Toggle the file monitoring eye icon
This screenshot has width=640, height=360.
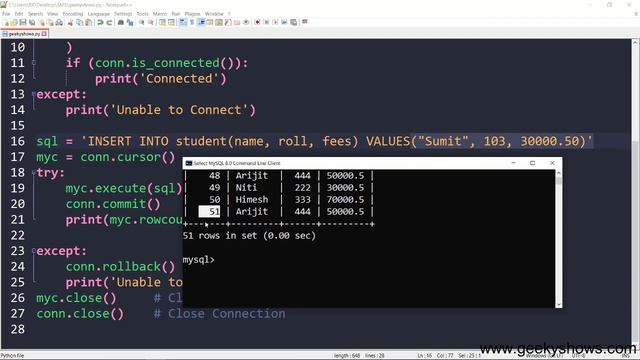[x=246, y=22]
